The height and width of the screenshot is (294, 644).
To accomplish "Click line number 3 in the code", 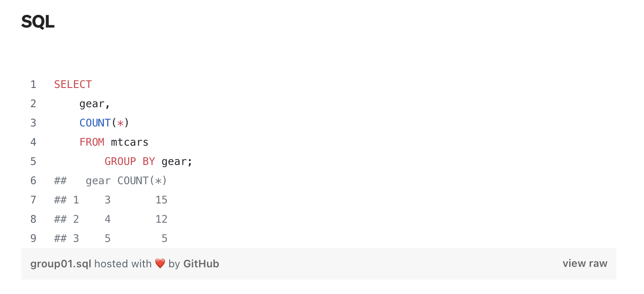I will tap(33, 123).
